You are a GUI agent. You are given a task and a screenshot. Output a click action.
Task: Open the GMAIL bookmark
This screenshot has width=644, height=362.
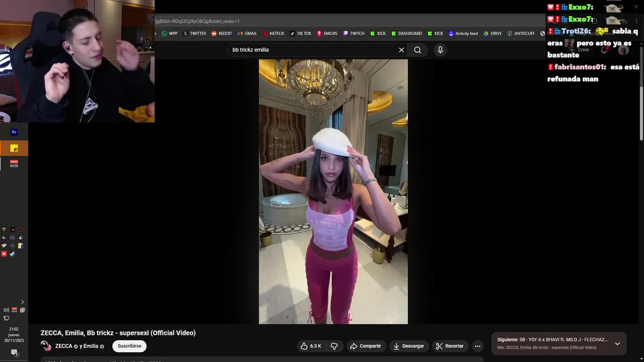[247, 34]
